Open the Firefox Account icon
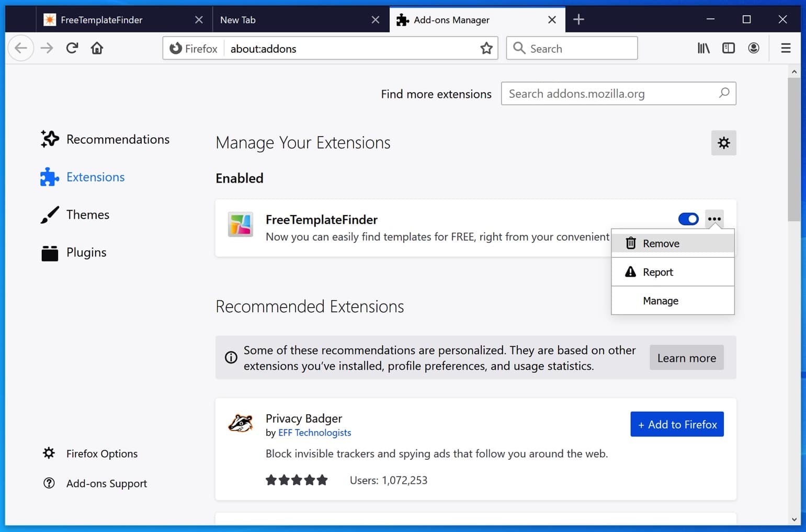The width and height of the screenshot is (806, 532). [754, 48]
